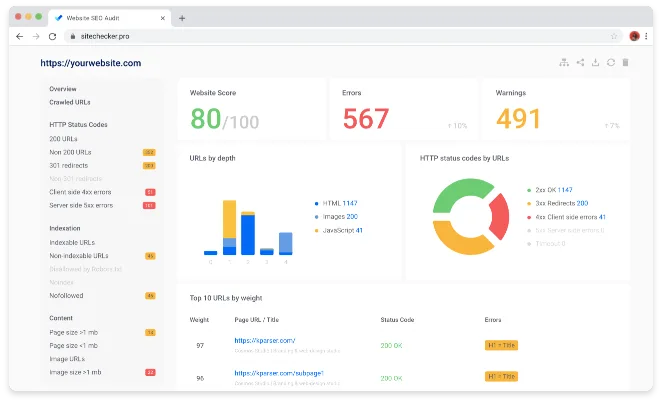The height and width of the screenshot is (403, 662).
Task: Click the red donut chart segment
Action: (501, 216)
